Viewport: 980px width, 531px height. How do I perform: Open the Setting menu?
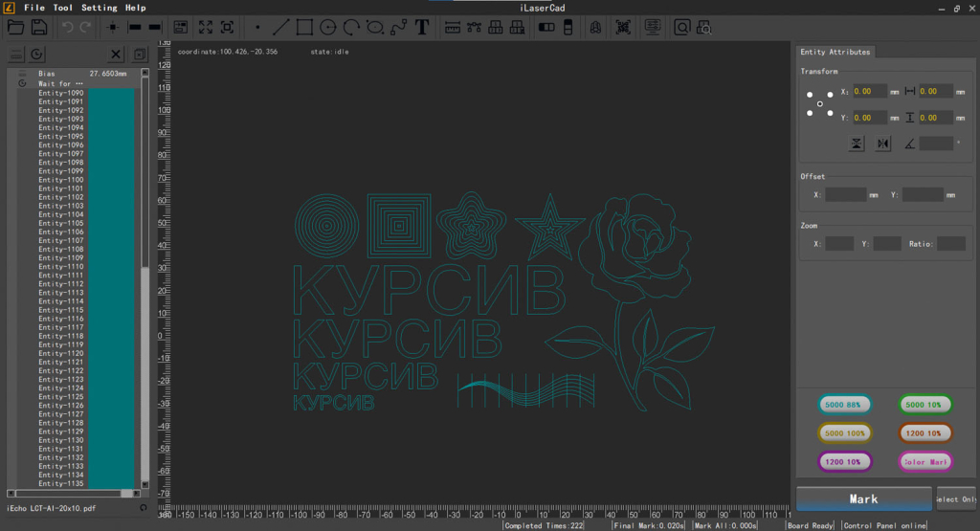point(99,8)
